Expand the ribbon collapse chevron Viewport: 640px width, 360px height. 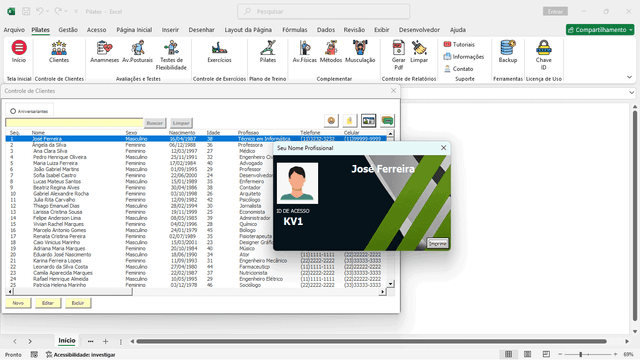629,77
